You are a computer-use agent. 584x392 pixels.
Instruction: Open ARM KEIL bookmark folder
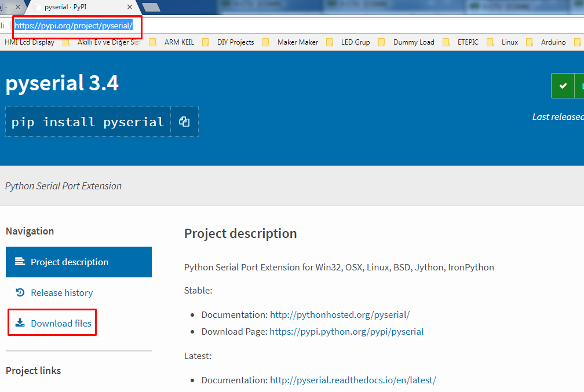[x=179, y=42]
